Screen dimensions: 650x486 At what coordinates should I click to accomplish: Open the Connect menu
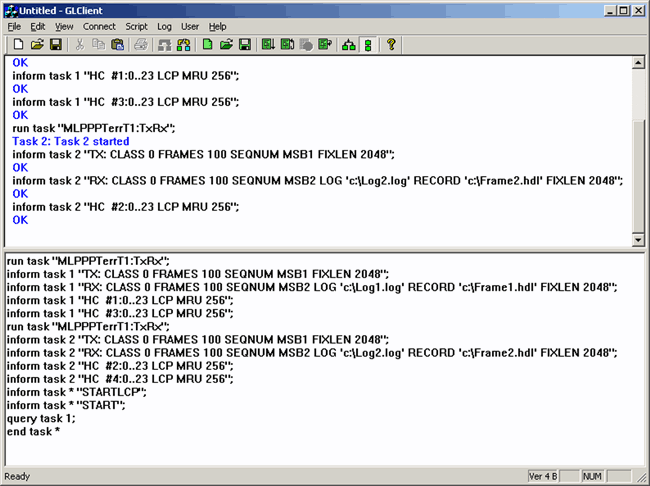(99, 27)
